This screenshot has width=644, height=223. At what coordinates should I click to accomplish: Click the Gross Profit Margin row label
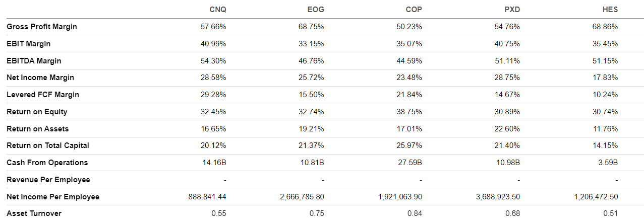pyautogui.click(x=42, y=27)
